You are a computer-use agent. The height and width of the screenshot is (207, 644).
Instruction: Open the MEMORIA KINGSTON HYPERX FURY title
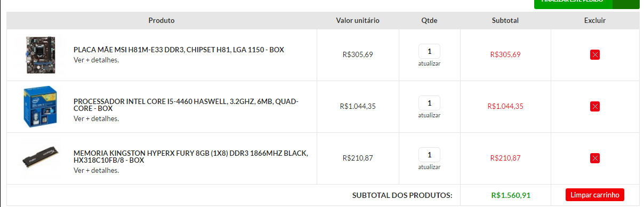[191, 156]
